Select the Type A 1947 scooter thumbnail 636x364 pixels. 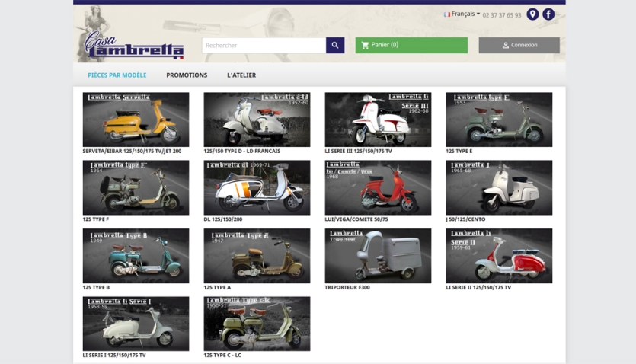pyautogui.click(x=257, y=256)
